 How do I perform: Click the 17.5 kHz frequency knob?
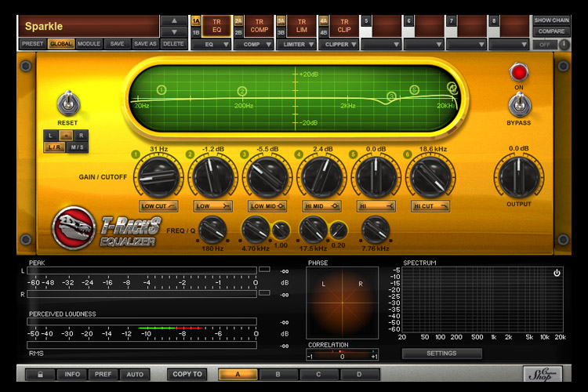tap(313, 230)
